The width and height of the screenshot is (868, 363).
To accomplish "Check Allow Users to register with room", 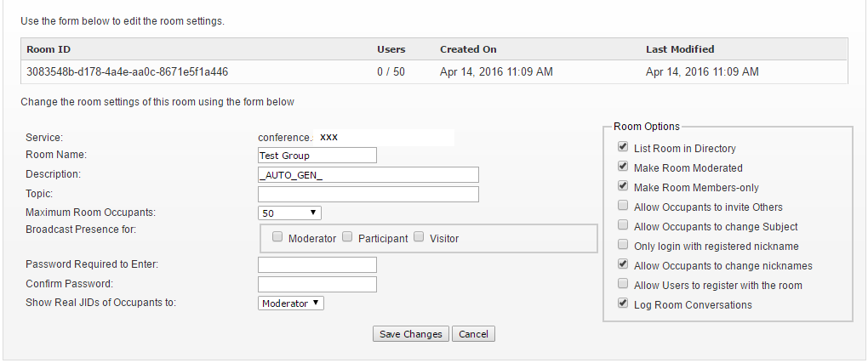I will coord(623,284).
